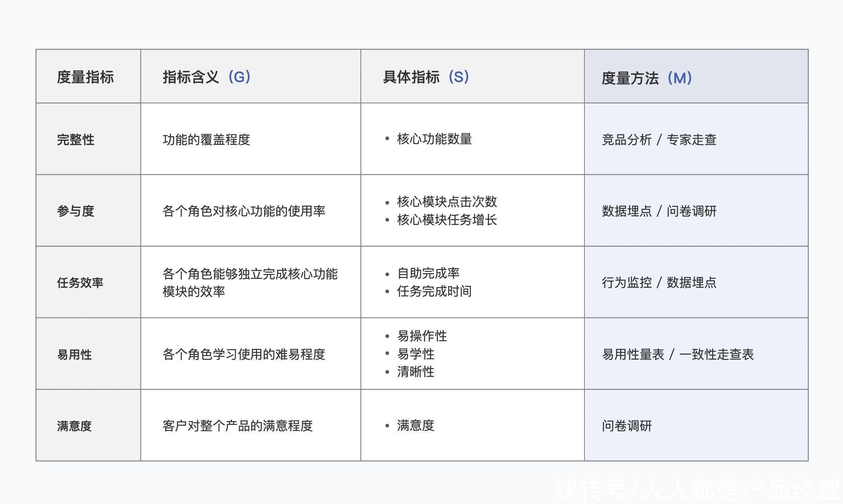Click the 易用性 row label

[75, 354]
